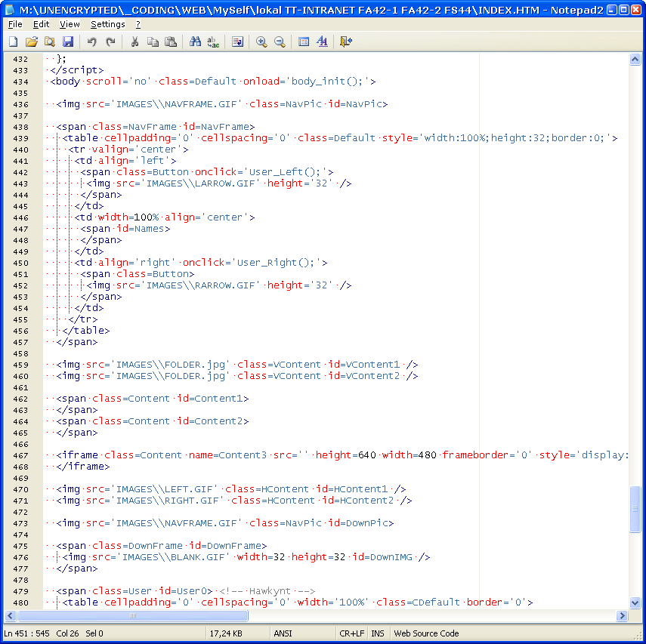Click the Paste clipboard icon
646x644 pixels.
(171, 42)
